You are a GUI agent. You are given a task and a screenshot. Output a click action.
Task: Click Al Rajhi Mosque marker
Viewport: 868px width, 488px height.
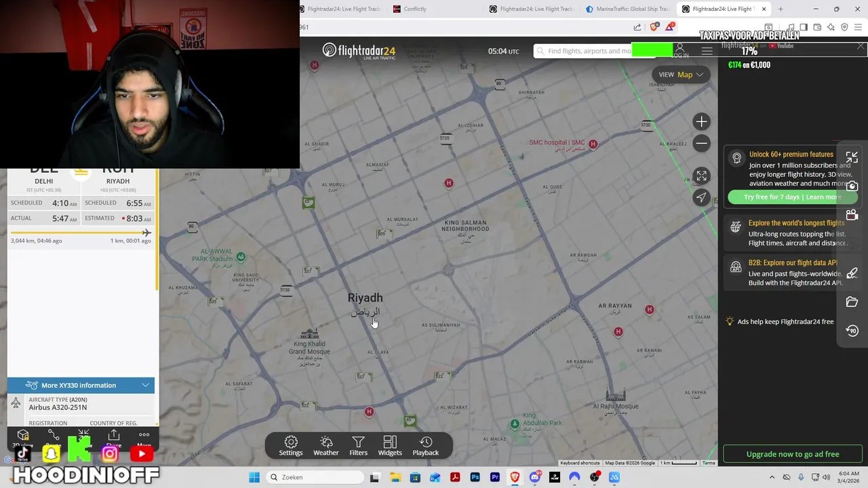pos(616,394)
